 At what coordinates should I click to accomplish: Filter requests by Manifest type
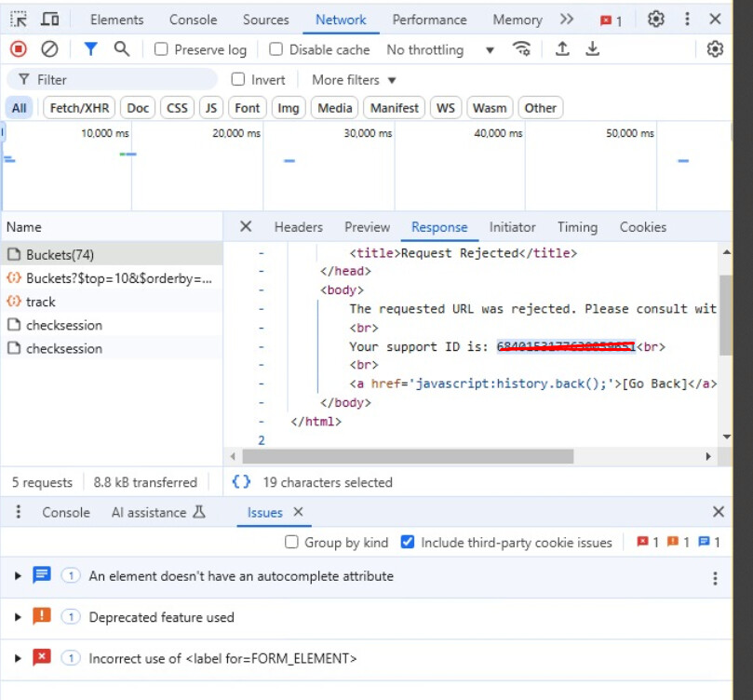395,108
